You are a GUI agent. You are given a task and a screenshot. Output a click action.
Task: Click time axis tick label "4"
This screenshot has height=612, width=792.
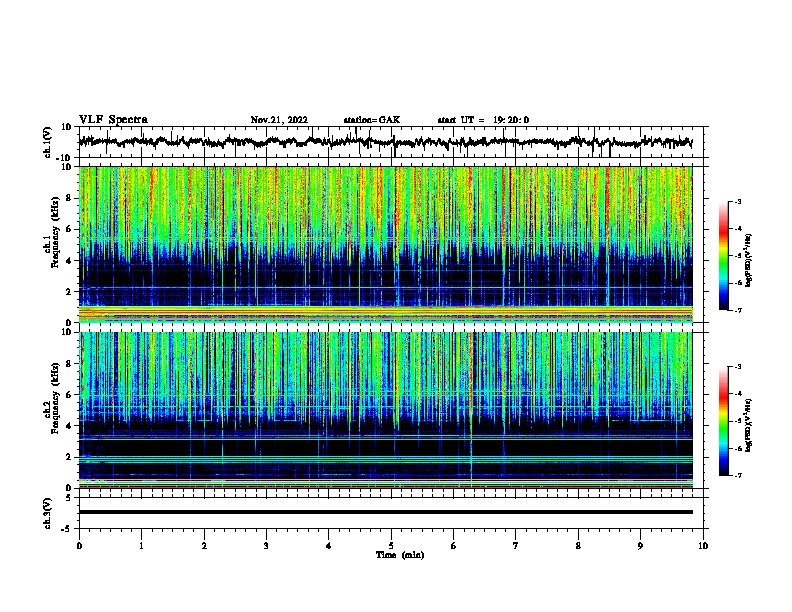pos(329,546)
